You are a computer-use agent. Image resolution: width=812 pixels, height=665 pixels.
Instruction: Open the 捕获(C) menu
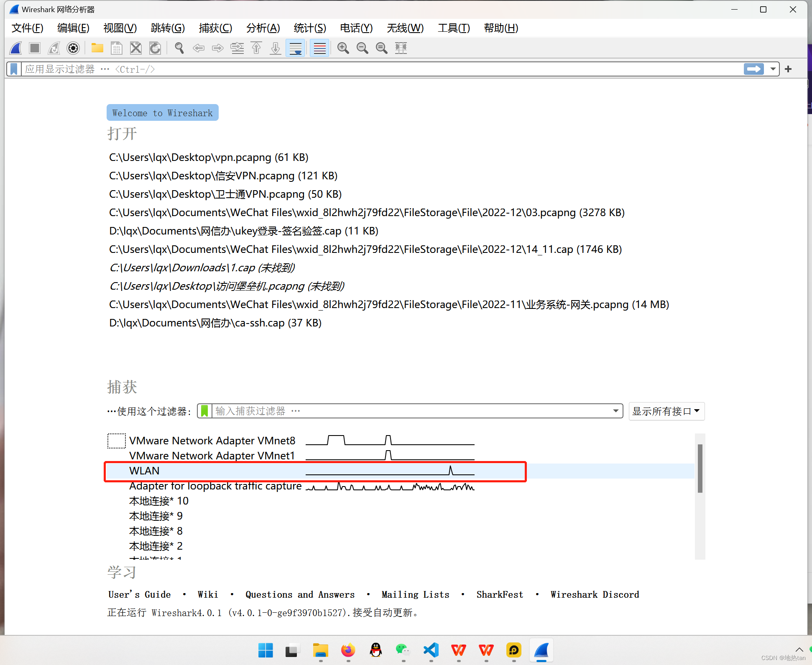(x=215, y=28)
